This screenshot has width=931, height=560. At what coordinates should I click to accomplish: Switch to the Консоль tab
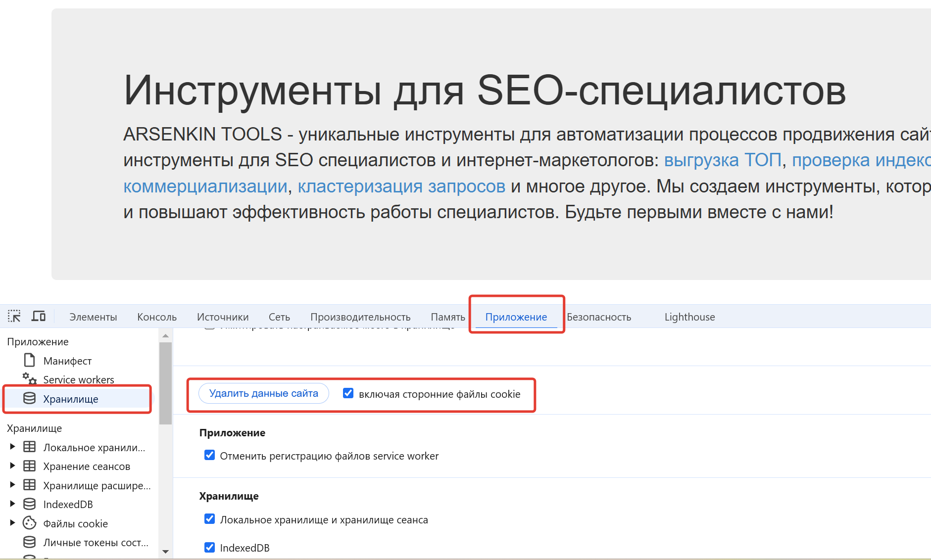point(157,317)
